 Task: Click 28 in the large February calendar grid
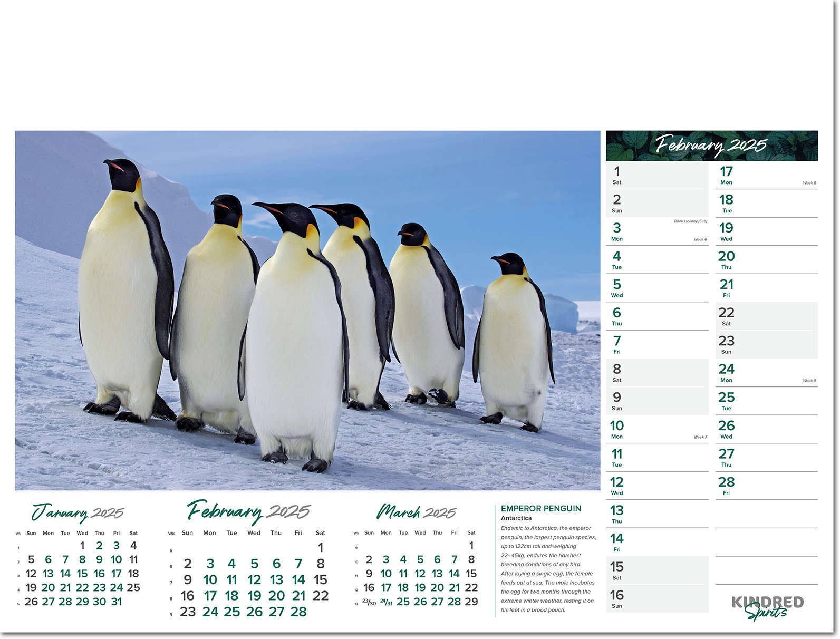(x=298, y=612)
